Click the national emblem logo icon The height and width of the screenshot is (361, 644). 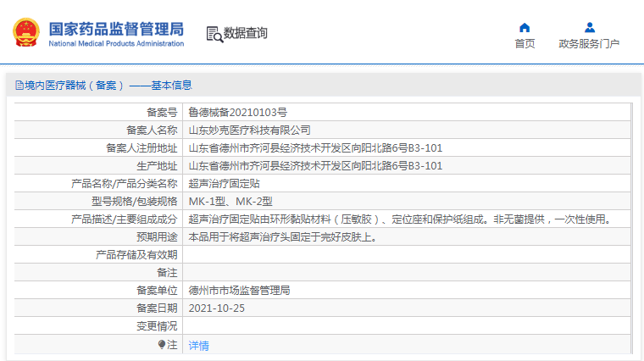[x=26, y=32]
